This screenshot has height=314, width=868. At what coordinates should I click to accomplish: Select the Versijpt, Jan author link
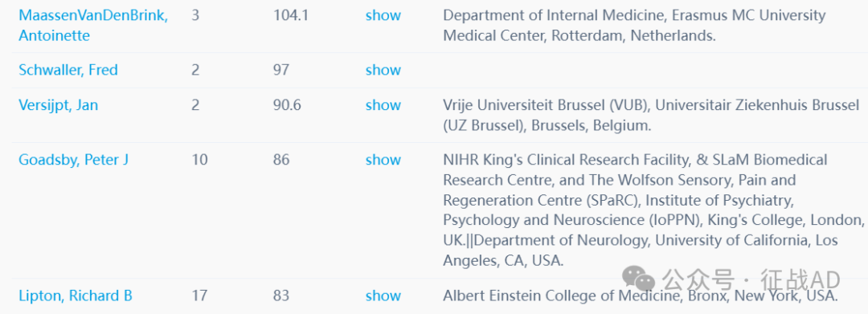click(x=58, y=105)
